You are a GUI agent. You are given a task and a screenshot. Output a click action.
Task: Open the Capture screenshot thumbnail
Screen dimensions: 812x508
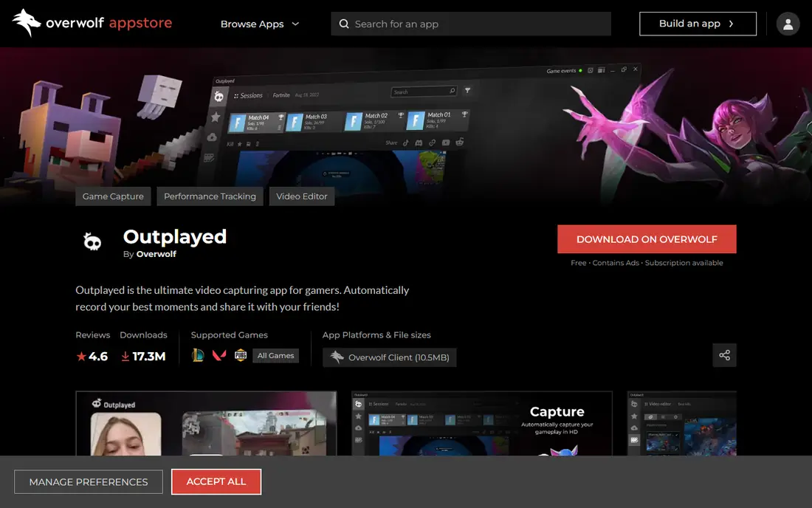click(x=481, y=424)
